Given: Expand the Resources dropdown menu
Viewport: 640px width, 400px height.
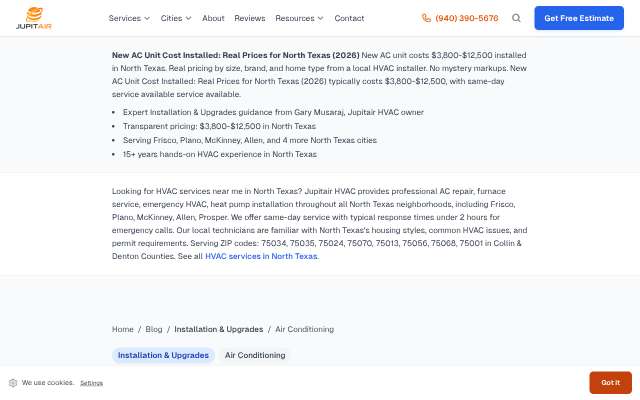Looking at the screenshot, I should coord(299,18).
